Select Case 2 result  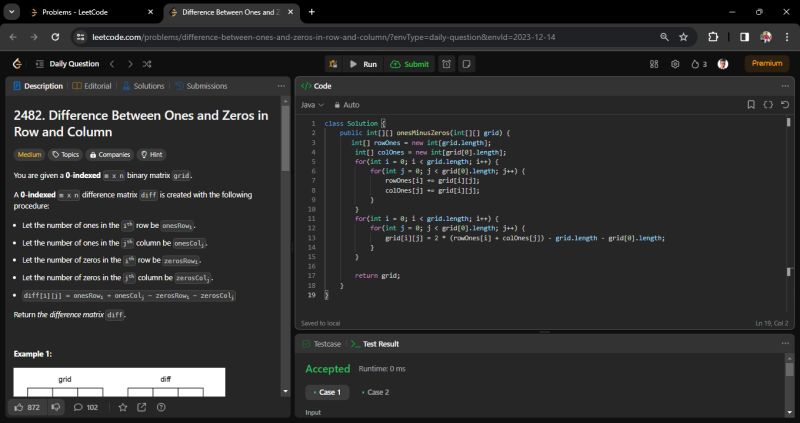(375, 392)
